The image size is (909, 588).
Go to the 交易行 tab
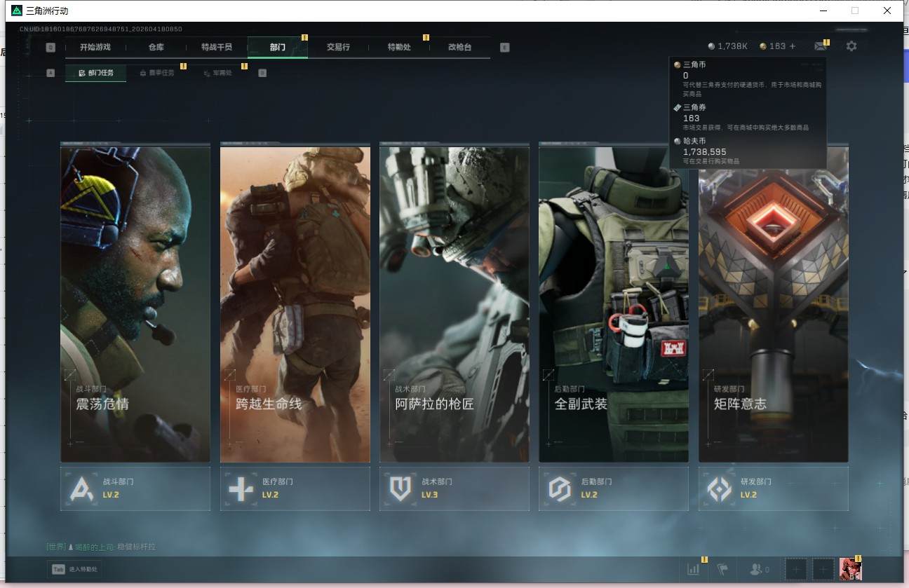[338, 47]
